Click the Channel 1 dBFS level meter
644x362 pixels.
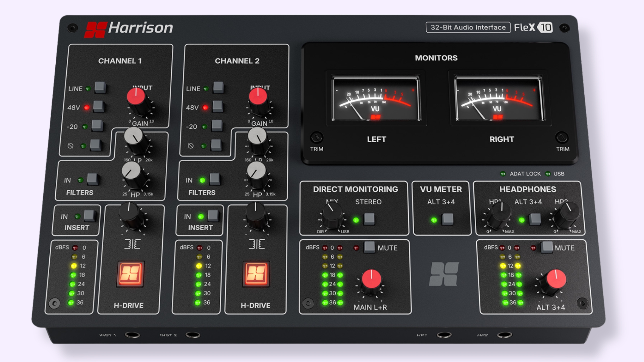click(x=71, y=277)
